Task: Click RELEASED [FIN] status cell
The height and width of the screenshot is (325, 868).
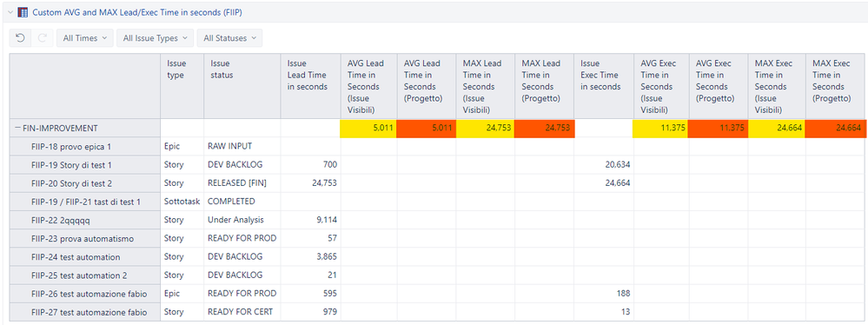Action: pos(242,182)
